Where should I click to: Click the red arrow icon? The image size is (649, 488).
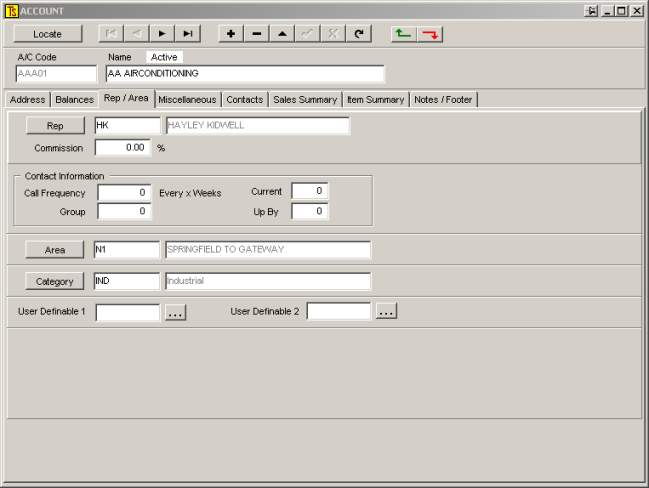tap(430, 34)
